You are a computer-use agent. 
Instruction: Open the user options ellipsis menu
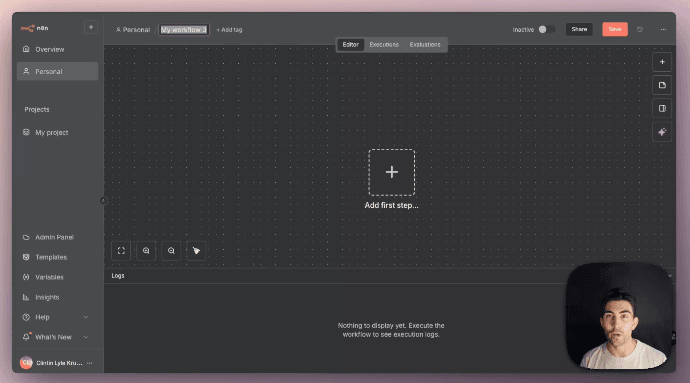90,363
